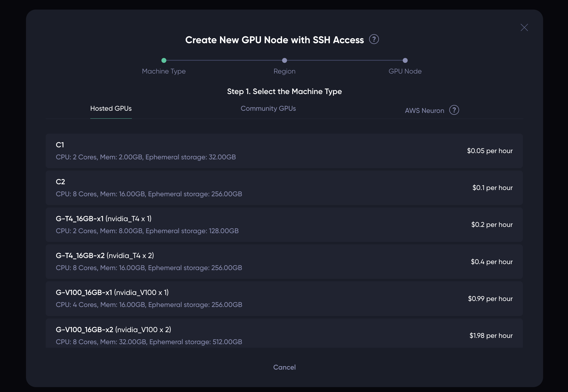This screenshot has height=392, width=568.
Task: Open the Community GPUs tab
Action: [x=268, y=109]
